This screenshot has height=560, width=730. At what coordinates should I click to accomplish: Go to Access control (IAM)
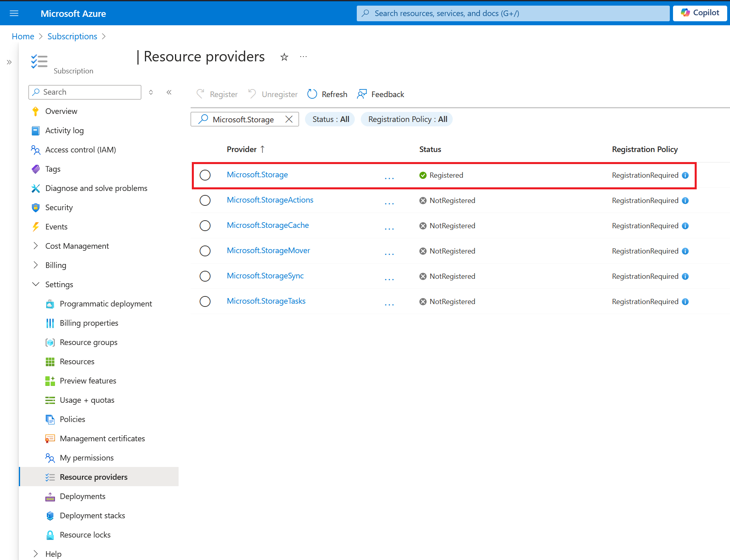(80, 150)
